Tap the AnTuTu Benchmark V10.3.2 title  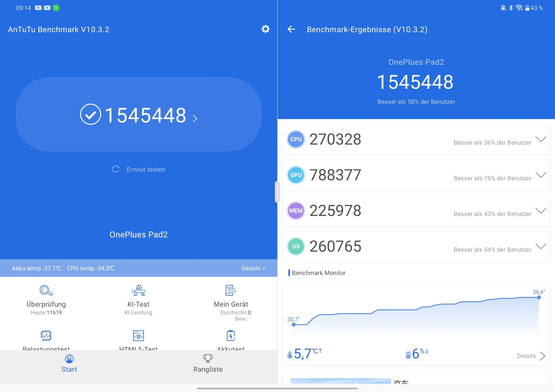[59, 29]
